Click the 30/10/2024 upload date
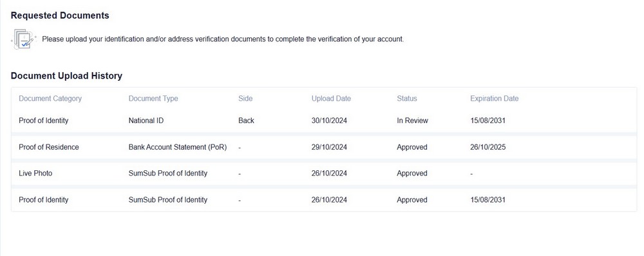 (329, 121)
